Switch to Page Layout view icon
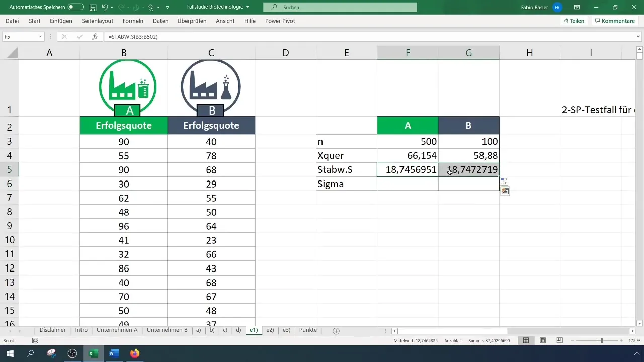The image size is (644, 362). (543, 340)
